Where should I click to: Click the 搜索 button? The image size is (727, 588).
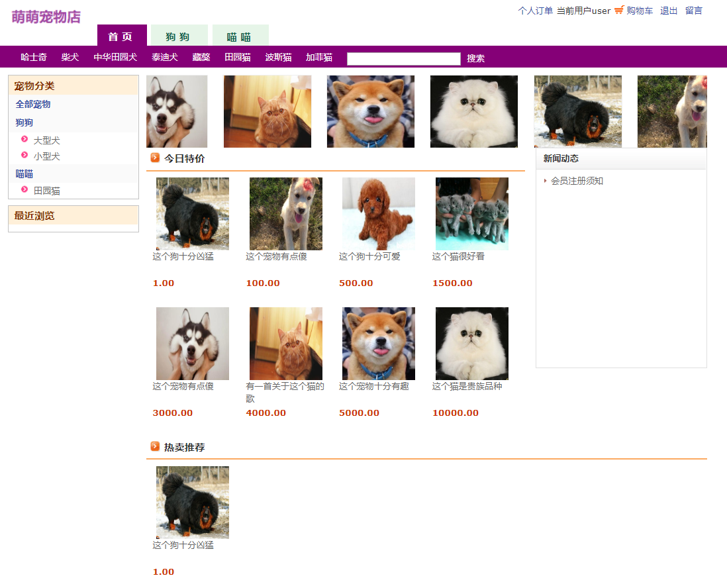click(477, 58)
